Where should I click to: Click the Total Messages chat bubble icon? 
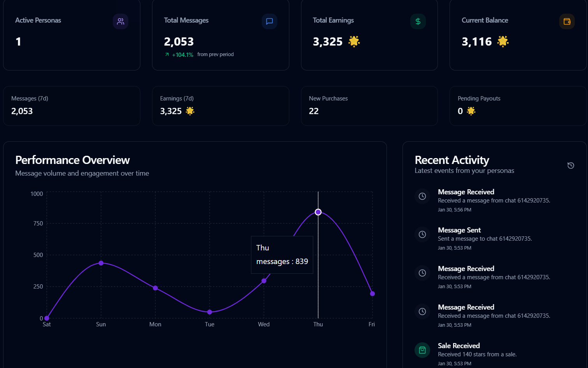(269, 21)
